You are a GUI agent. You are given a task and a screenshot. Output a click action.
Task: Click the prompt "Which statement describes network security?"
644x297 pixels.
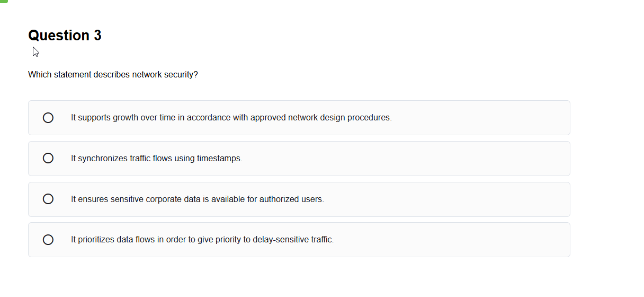[113, 75]
